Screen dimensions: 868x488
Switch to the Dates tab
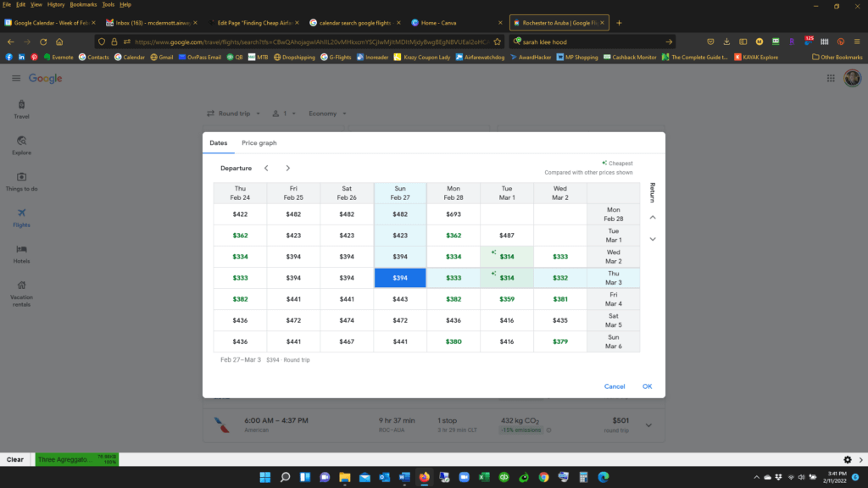pos(218,142)
